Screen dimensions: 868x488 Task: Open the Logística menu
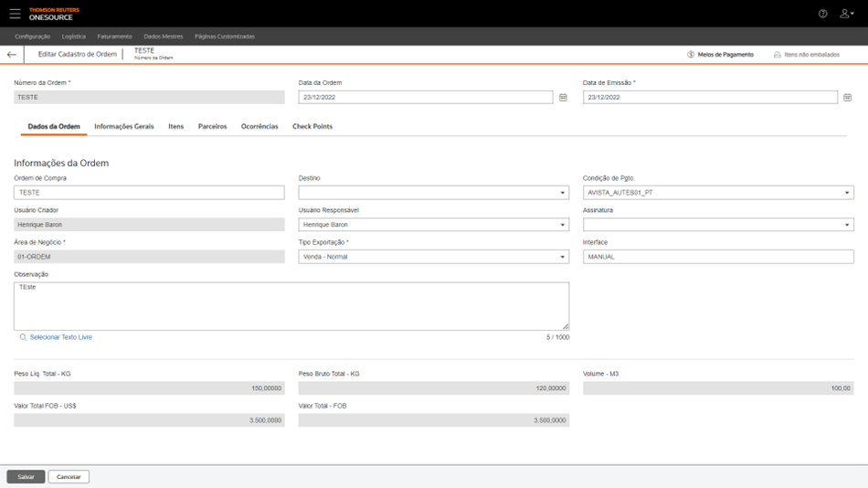[74, 37]
